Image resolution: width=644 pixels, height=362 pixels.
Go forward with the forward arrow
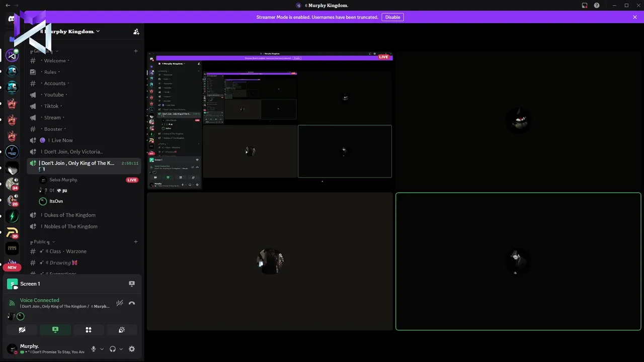17,5
